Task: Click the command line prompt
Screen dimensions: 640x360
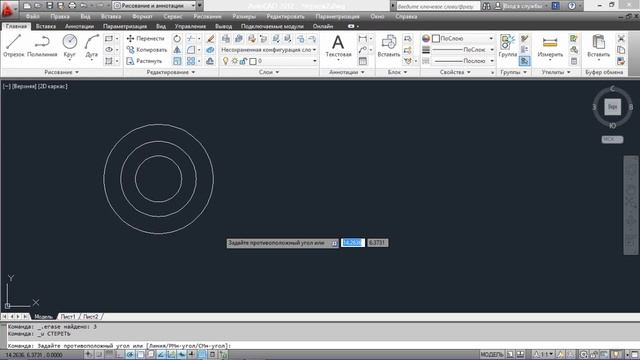Action: (x=322, y=346)
